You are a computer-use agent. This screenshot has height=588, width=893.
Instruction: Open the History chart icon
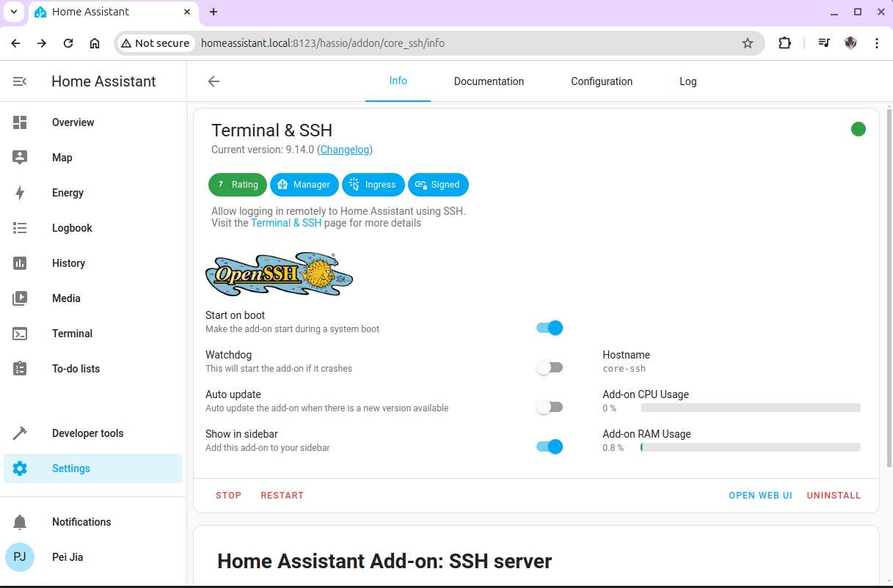coord(20,263)
